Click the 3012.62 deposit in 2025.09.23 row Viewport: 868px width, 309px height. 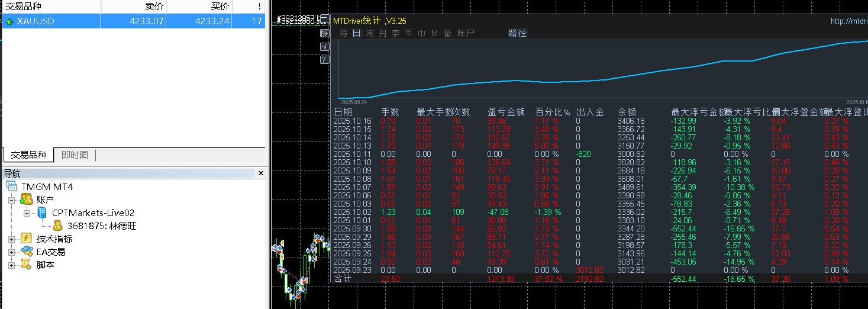590,270
